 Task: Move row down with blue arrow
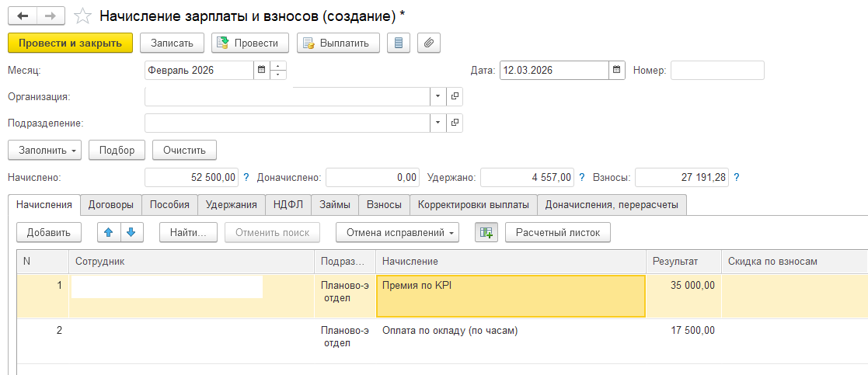click(x=131, y=232)
